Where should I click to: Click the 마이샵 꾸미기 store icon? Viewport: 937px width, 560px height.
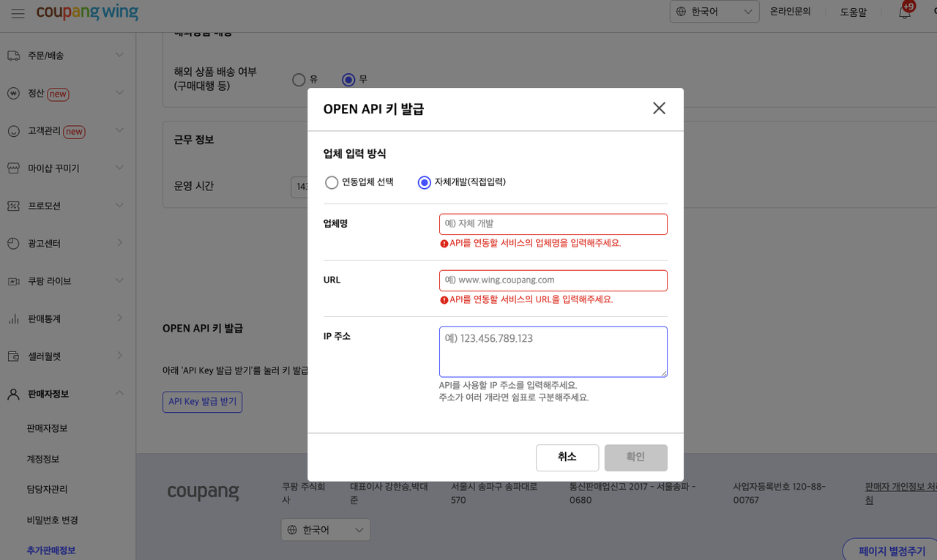coord(13,168)
